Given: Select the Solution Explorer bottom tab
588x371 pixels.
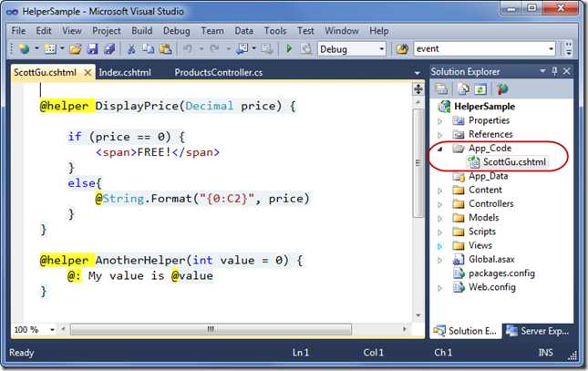Looking at the screenshot, I should coord(465,331).
